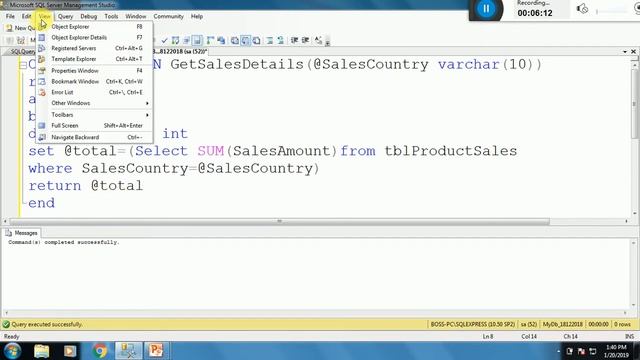Click the '0 rows' status bar entry
This screenshot has width=640, height=360.
click(x=622, y=324)
